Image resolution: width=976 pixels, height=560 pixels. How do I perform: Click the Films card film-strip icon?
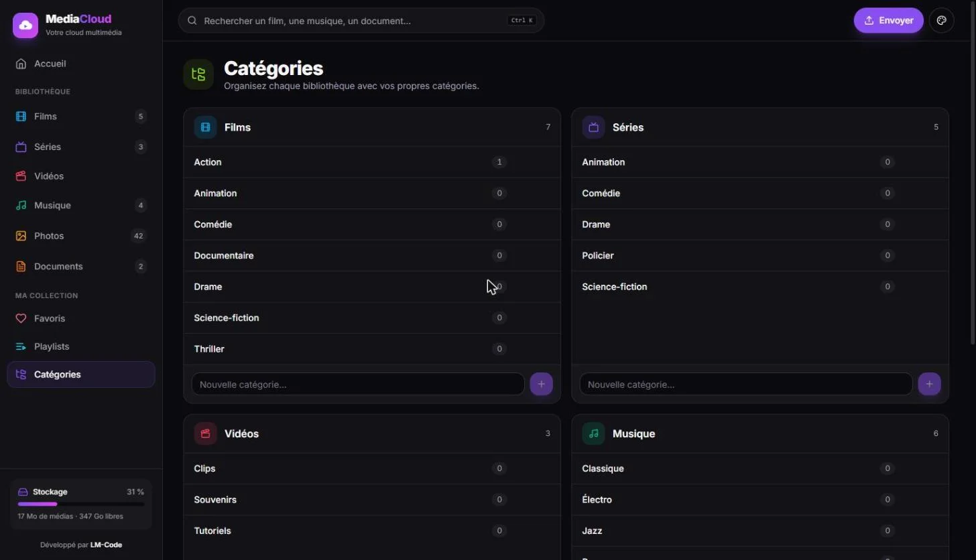tap(205, 127)
